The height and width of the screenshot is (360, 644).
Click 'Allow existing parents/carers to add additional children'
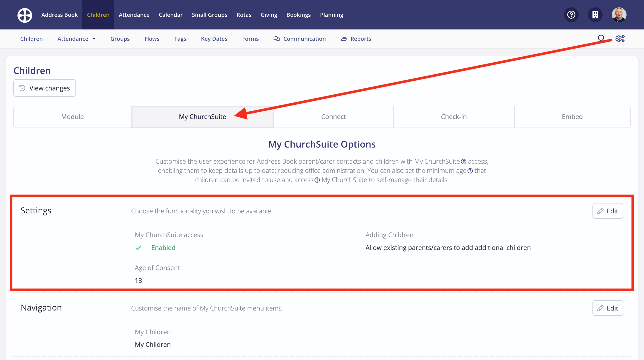pos(448,248)
